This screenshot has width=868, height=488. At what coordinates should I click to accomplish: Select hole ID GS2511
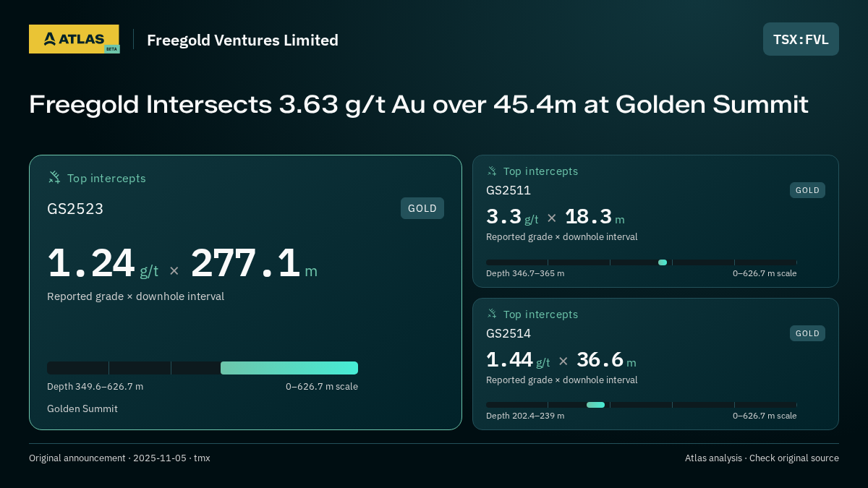509,190
